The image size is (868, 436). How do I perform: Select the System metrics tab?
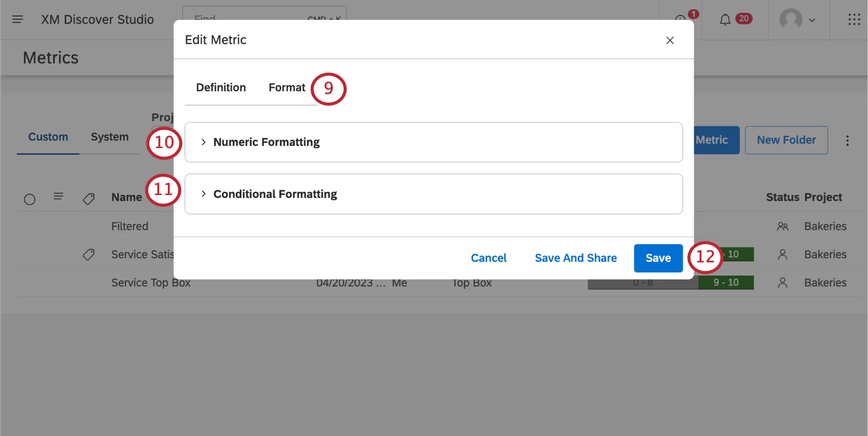click(109, 136)
